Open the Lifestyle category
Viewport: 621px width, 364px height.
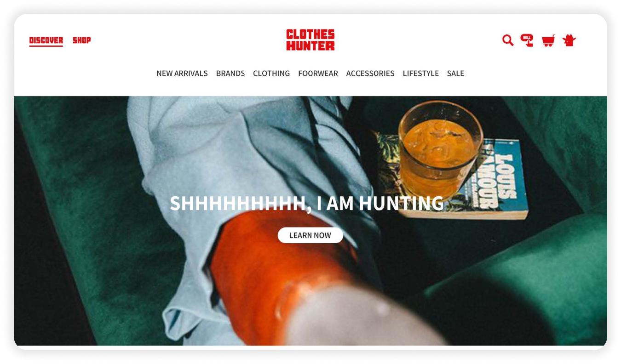(421, 73)
